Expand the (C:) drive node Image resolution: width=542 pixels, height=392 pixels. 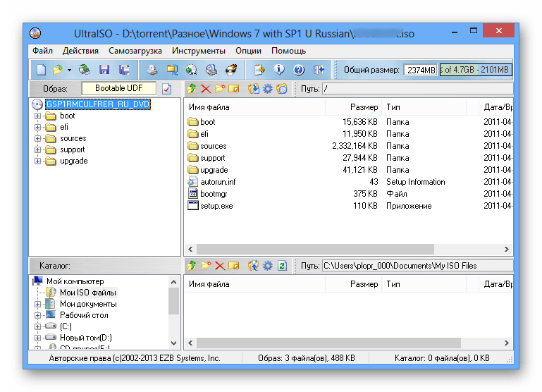pos(37,326)
